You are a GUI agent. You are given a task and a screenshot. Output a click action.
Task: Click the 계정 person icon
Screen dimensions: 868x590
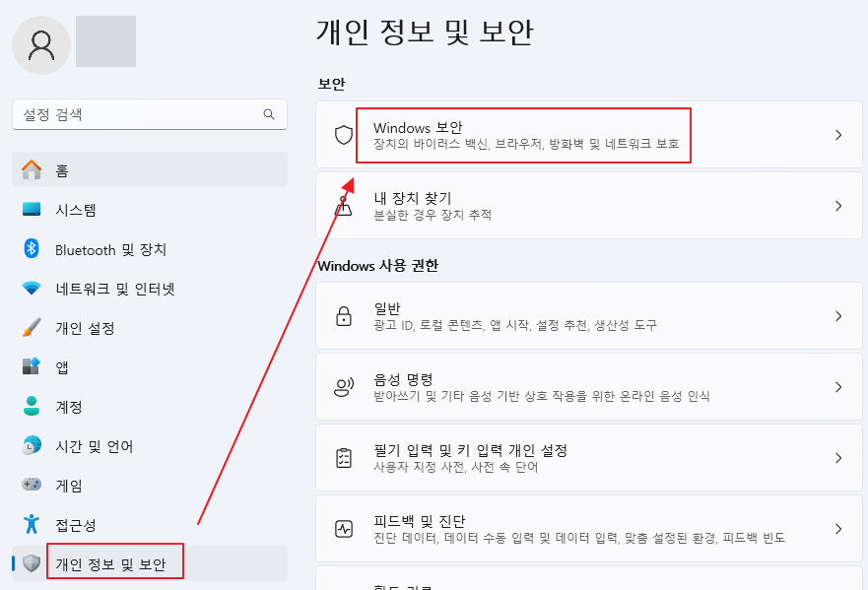pos(32,406)
